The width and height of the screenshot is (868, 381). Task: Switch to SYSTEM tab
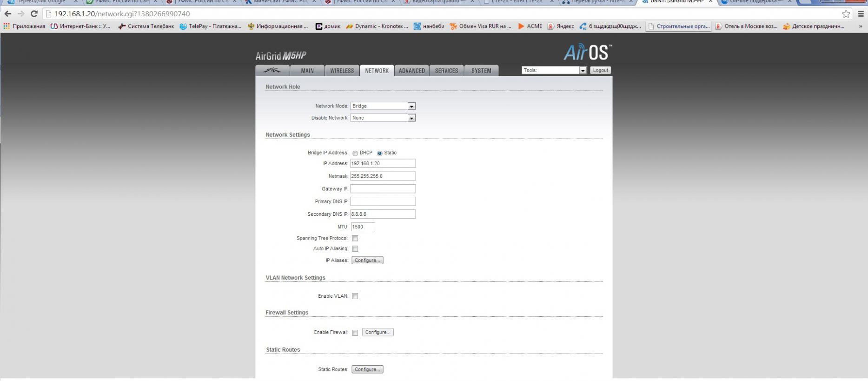(x=481, y=71)
